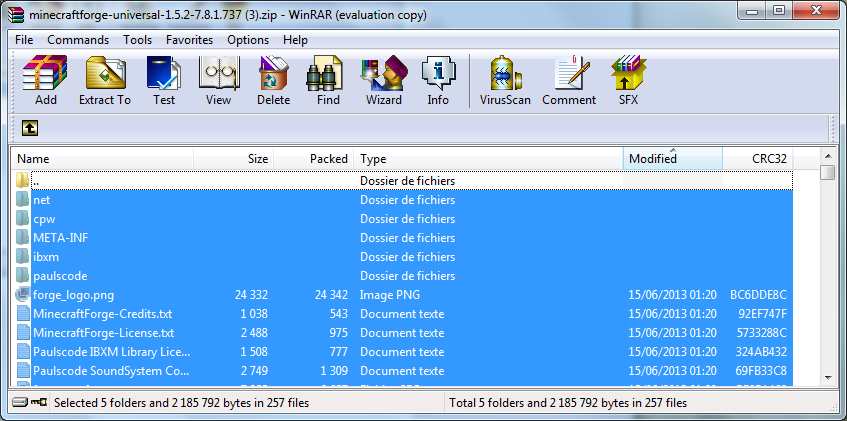Select the paulscode folder name

[60, 276]
